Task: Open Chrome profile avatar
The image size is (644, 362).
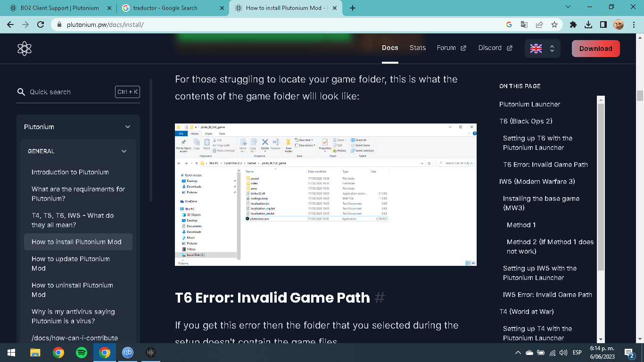Action: (619, 25)
